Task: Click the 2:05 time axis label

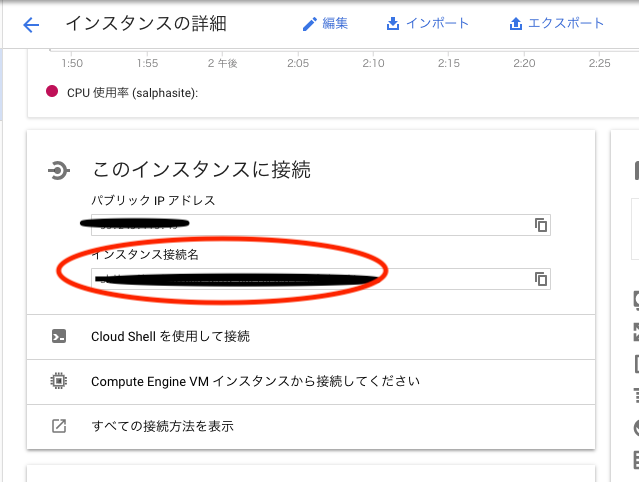Action: point(298,63)
